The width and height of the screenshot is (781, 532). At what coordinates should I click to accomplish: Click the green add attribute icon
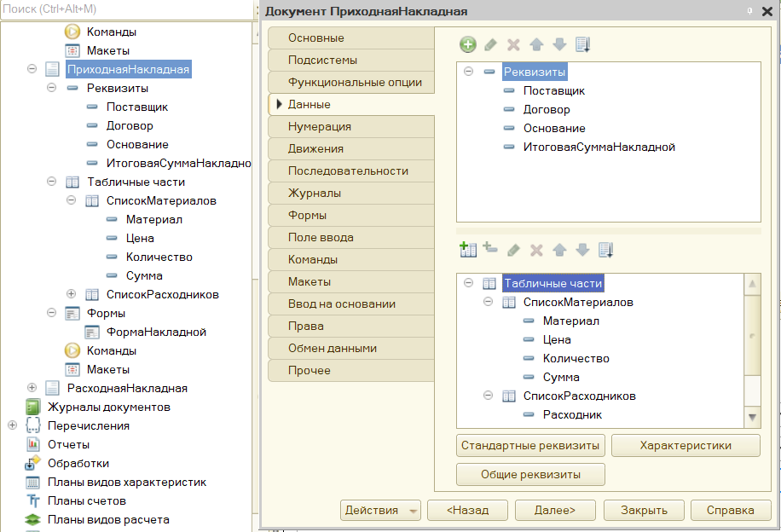pyautogui.click(x=468, y=44)
